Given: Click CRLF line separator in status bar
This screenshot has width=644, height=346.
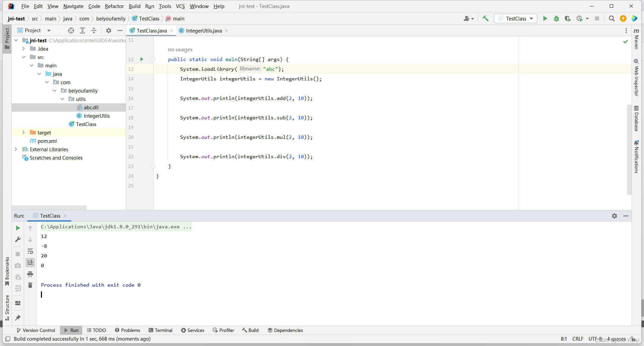Looking at the screenshot, I should click(x=578, y=339).
